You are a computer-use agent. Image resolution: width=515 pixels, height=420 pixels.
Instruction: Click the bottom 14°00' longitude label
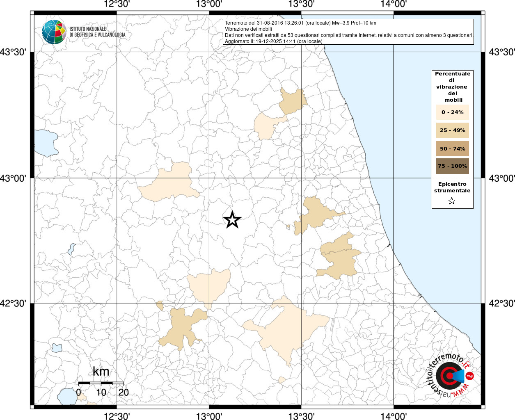coord(394,416)
